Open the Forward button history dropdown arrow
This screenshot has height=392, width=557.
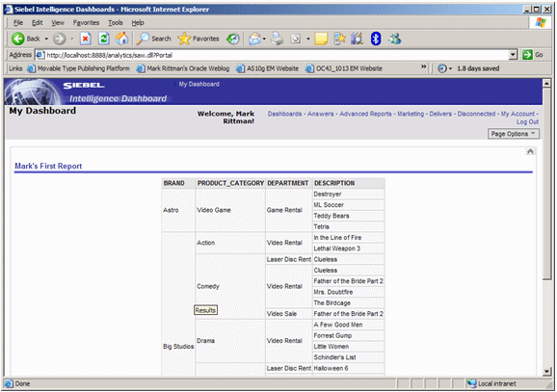(x=72, y=39)
